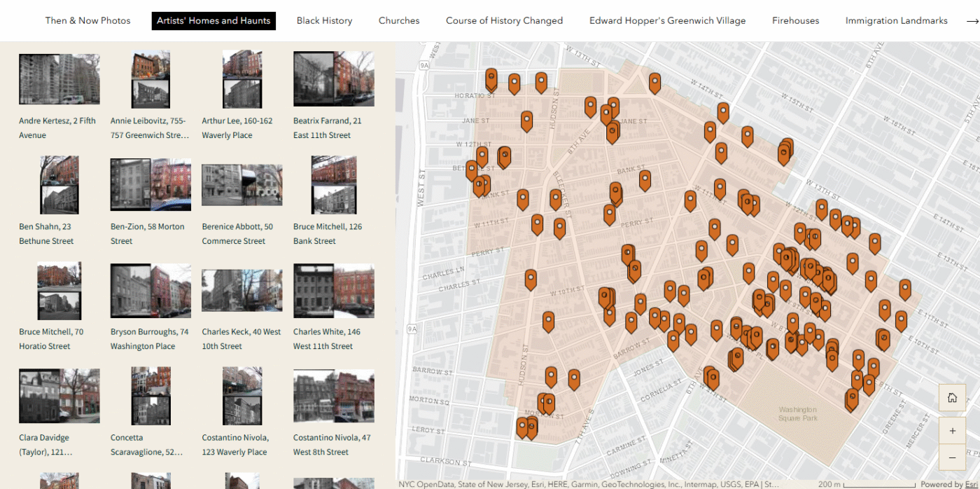
Task: Zoom out on the map
Action: coord(952,457)
